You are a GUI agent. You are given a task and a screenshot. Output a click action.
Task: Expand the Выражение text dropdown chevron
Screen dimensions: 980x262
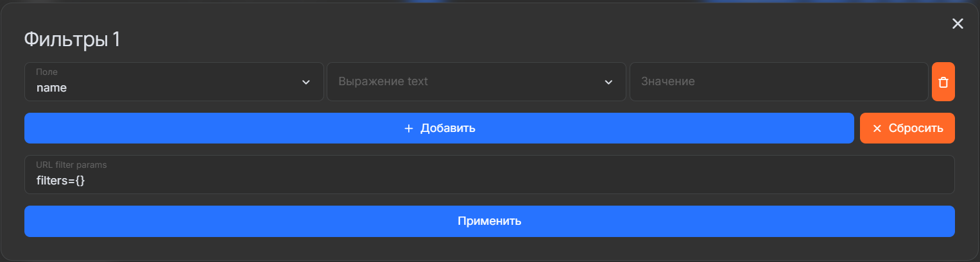pos(608,82)
